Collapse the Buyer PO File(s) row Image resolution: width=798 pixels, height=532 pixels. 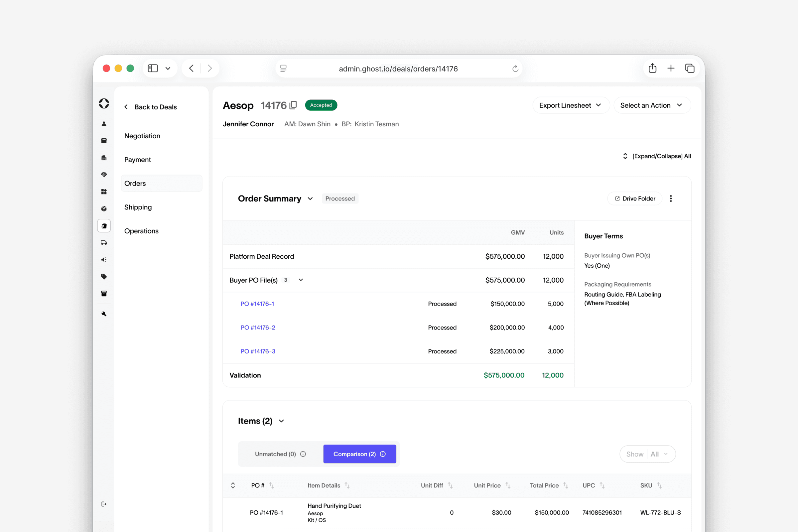(301, 280)
